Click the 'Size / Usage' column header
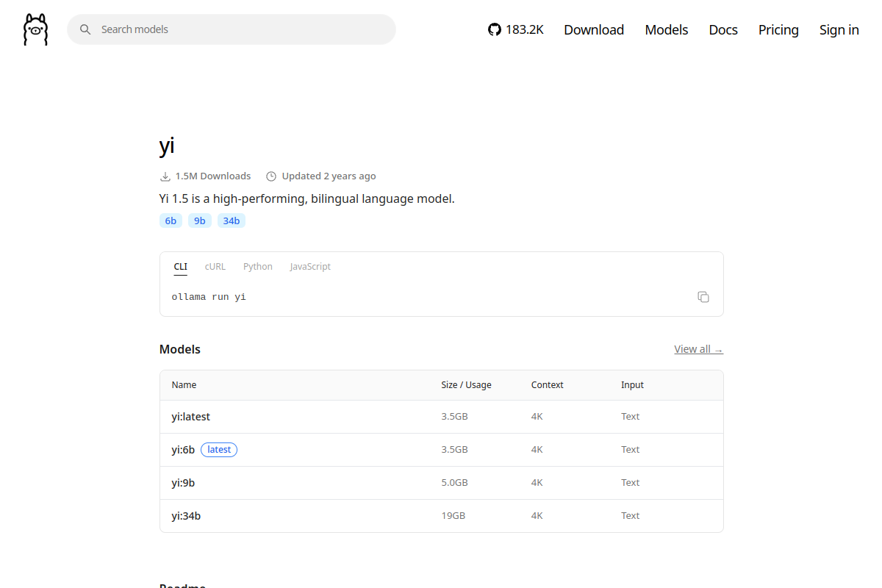Viewport: 882px width, 588px height. 466,385
